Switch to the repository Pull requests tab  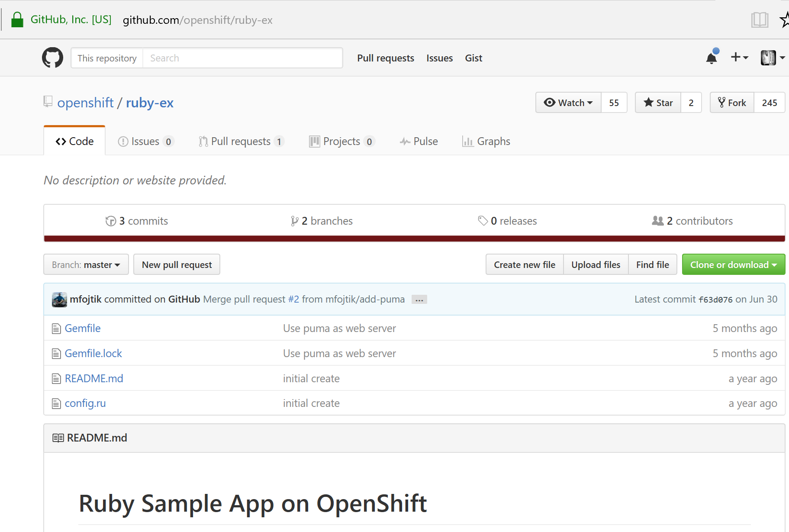241,142
